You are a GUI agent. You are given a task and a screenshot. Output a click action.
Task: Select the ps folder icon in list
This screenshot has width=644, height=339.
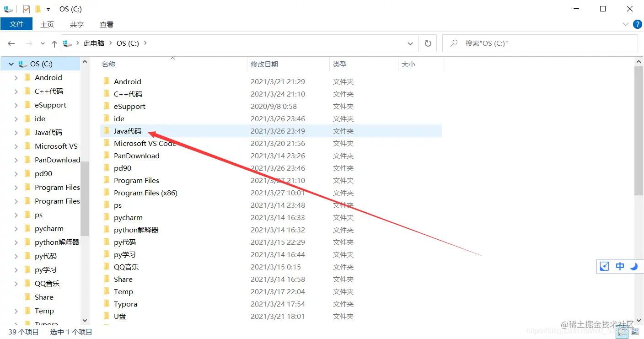coord(107,205)
